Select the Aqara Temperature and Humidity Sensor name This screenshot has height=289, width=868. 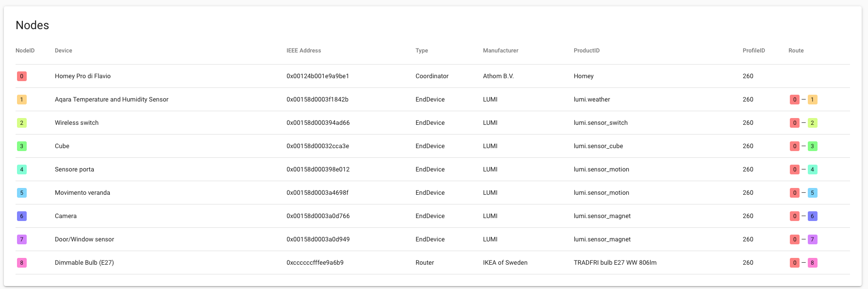[x=111, y=100]
